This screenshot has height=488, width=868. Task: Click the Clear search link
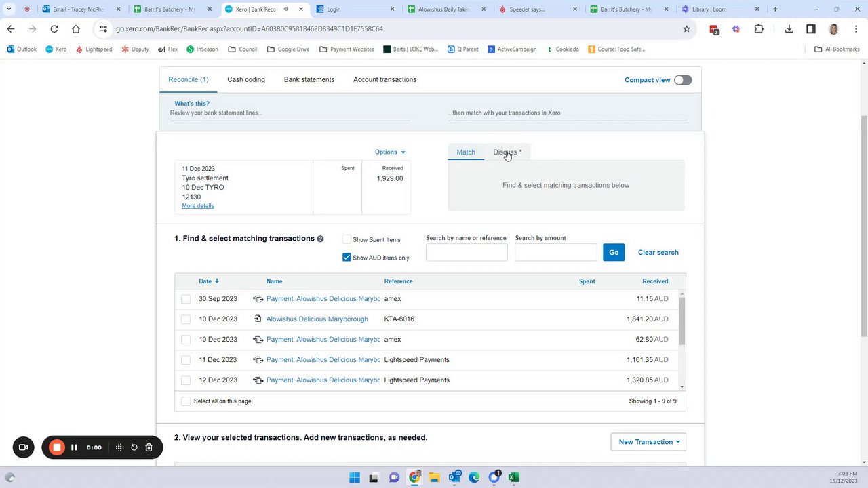(x=658, y=253)
